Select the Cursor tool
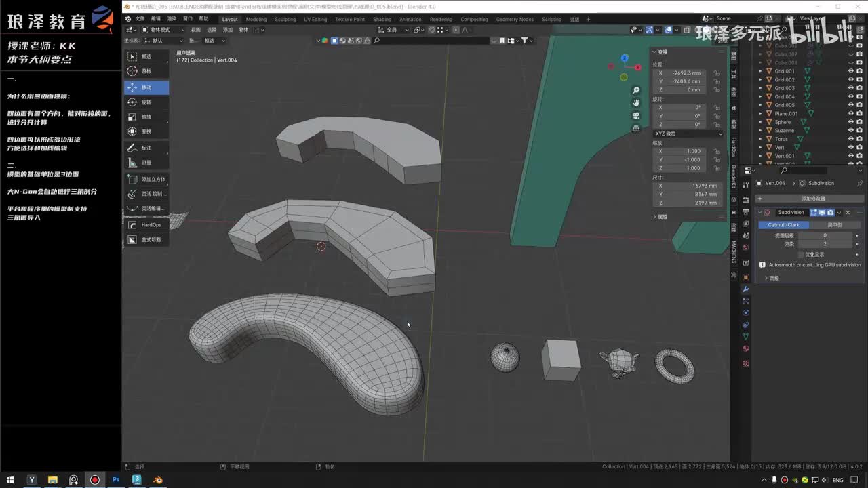Screen dimensions: 868x488 pyautogui.click(x=146, y=71)
